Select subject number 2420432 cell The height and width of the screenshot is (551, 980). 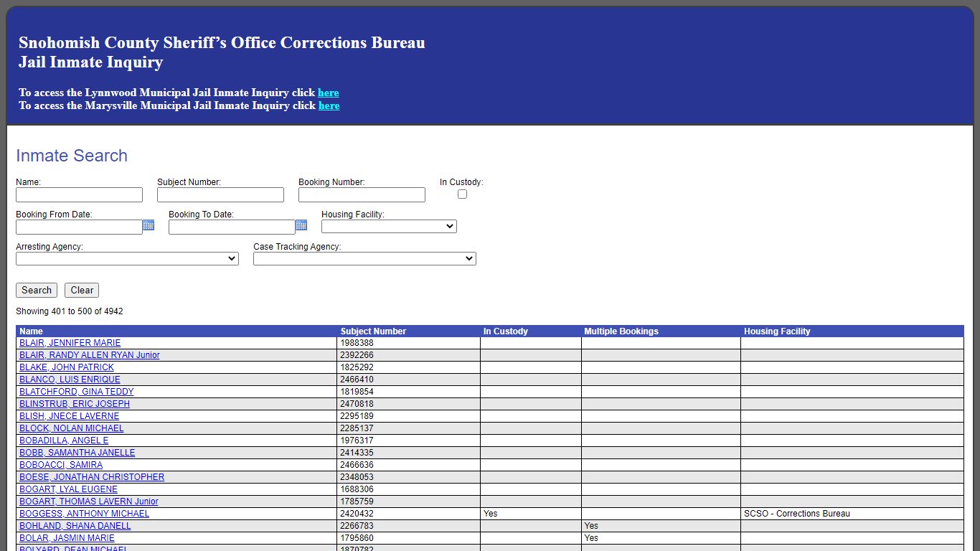(x=409, y=514)
